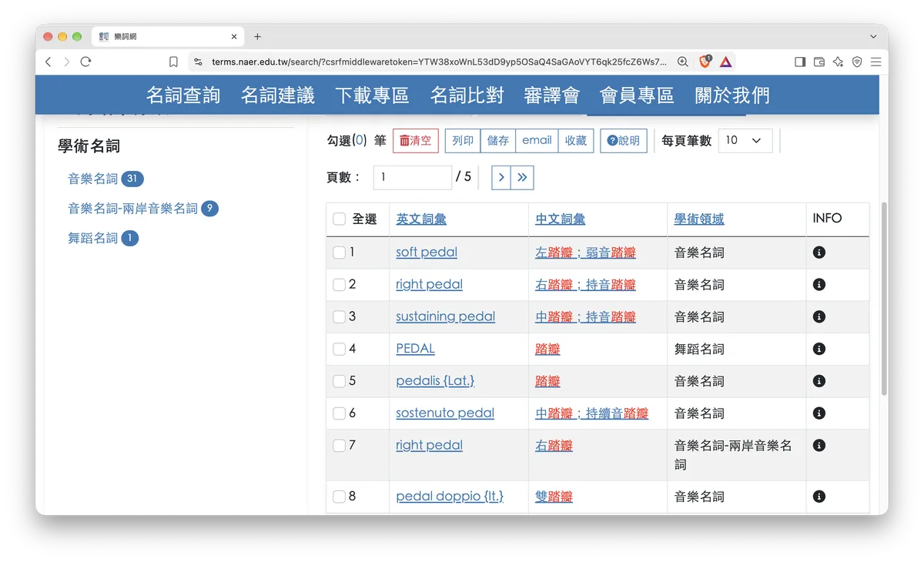The width and height of the screenshot is (924, 562).
Task: Jump to last results page arrow
Action: coord(522,177)
